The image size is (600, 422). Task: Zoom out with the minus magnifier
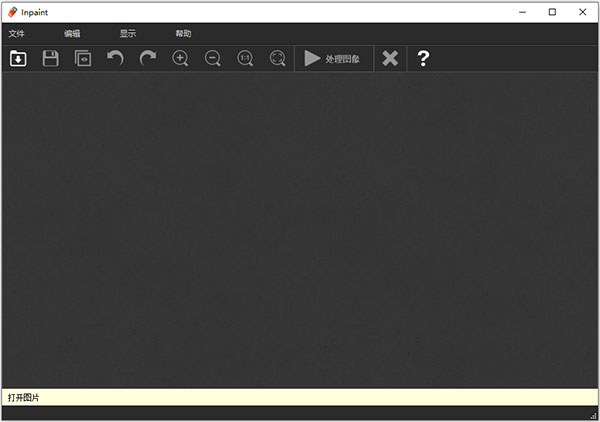(x=213, y=59)
